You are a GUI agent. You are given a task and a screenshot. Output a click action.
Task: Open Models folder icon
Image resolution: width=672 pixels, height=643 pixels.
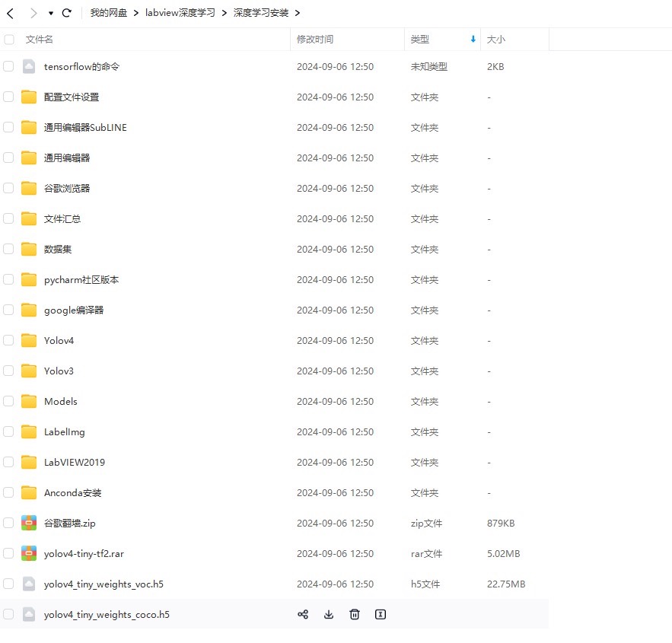pyautogui.click(x=29, y=401)
